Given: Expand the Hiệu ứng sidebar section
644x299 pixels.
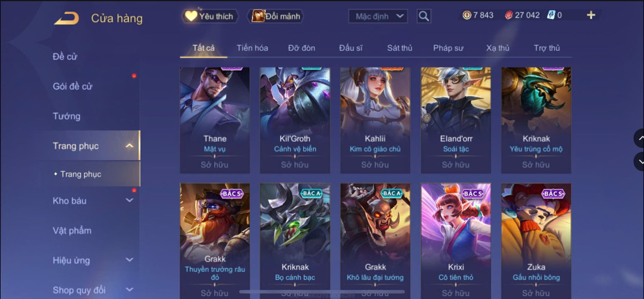Looking at the screenshot, I should [129, 260].
